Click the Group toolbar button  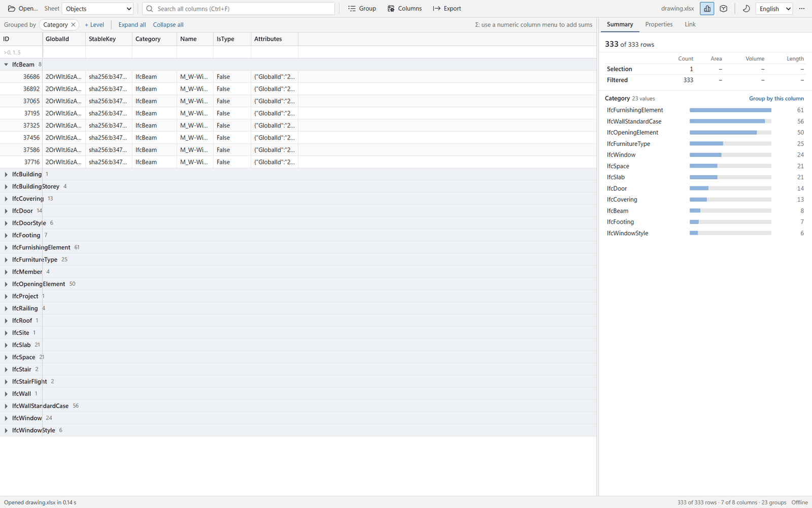pos(362,9)
